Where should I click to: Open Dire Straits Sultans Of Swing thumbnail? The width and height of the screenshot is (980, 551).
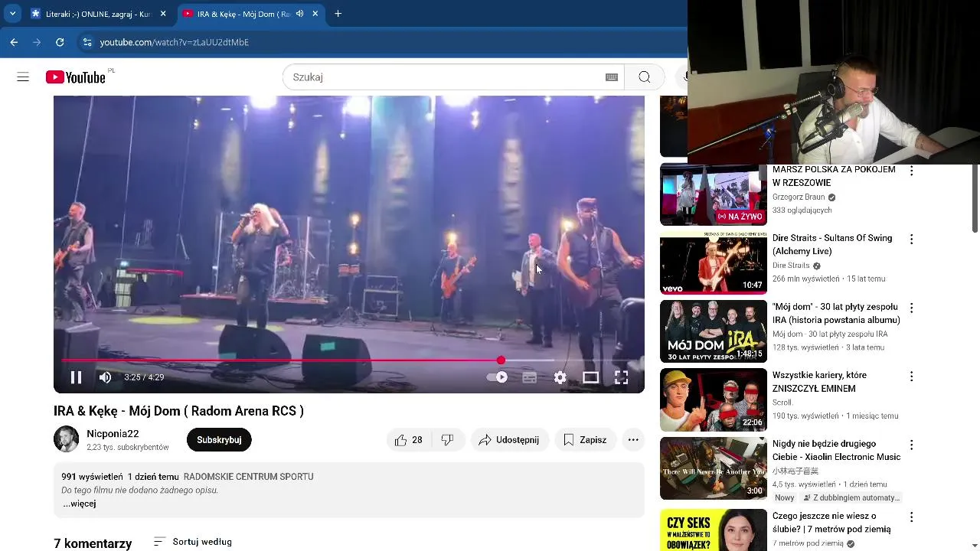click(x=714, y=263)
